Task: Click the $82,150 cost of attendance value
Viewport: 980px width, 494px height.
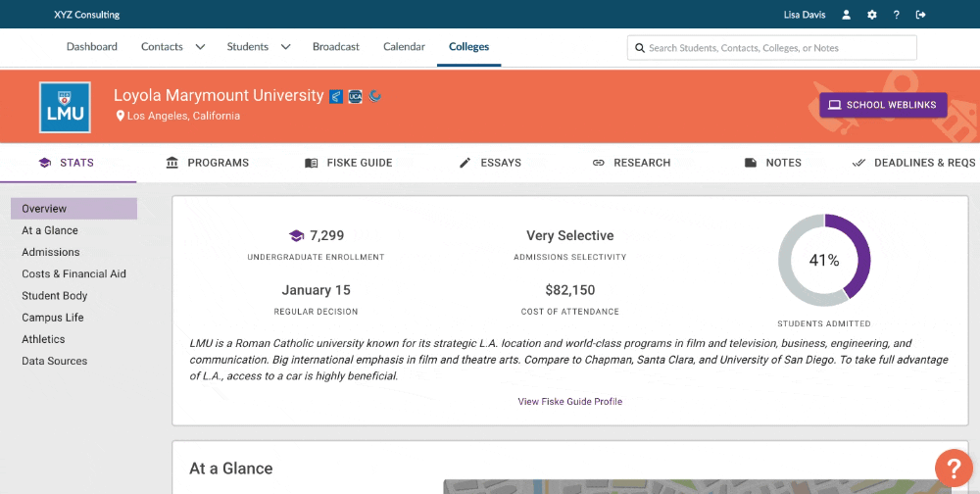Action: tap(570, 290)
